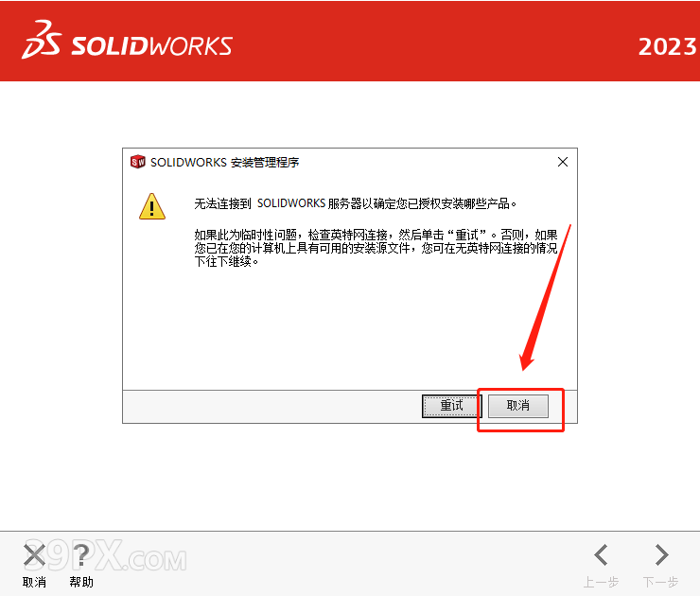Close the SOLIDWORKS 安装管理程序 dialog
Image resolution: width=700 pixels, height=596 pixels.
click(x=563, y=162)
